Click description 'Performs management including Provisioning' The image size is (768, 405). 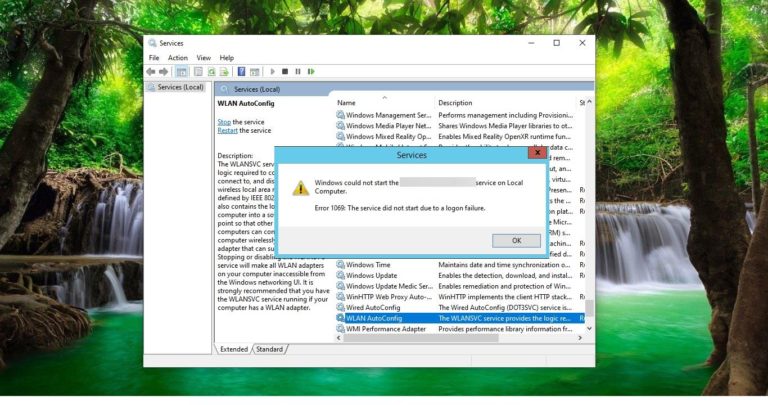coord(505,115)
